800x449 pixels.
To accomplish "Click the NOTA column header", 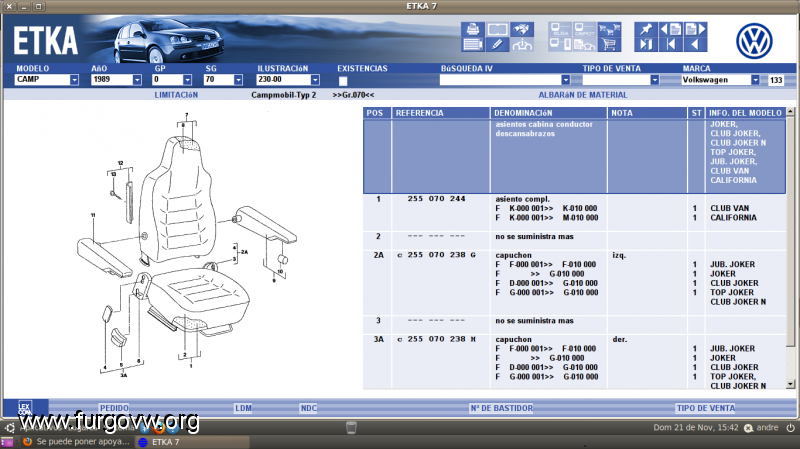I will (x=647, y=113).
